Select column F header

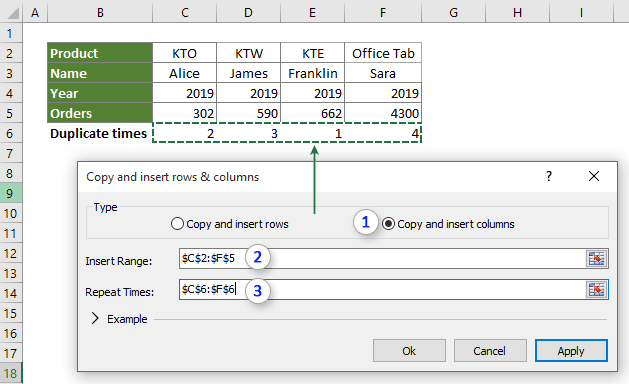383,12
